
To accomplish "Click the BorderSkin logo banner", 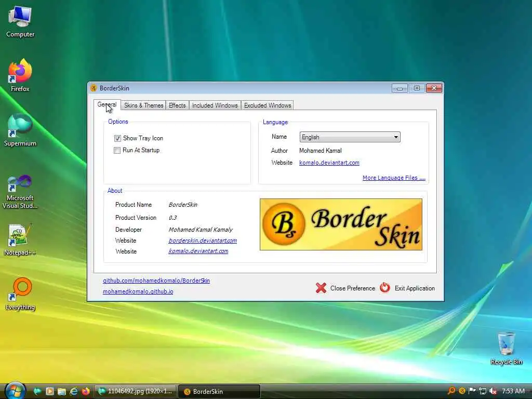I will (x=341, y=224).
